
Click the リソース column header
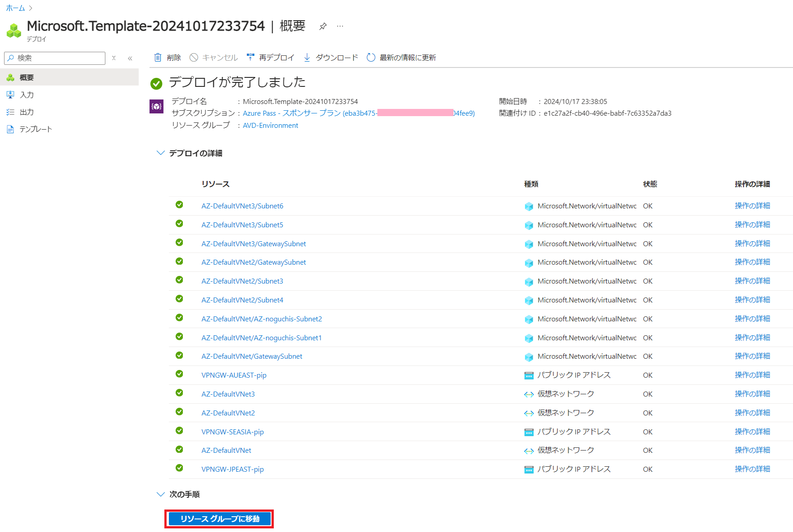(x=216, y=184)
